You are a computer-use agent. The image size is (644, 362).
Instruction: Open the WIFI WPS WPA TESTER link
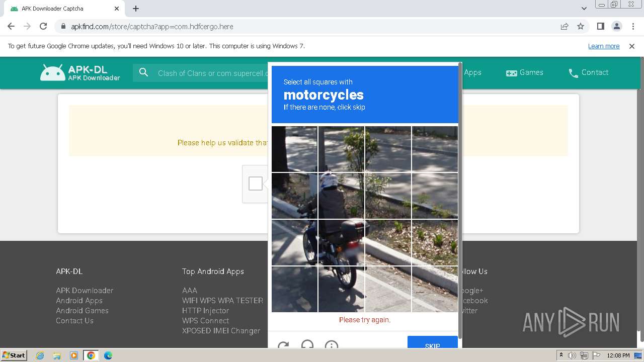click(x=222, y=300)
